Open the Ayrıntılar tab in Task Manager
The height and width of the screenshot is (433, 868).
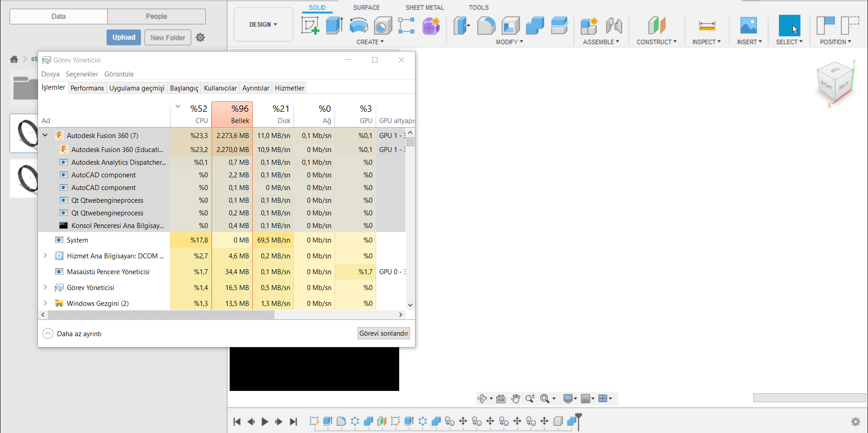pos(256,88)
